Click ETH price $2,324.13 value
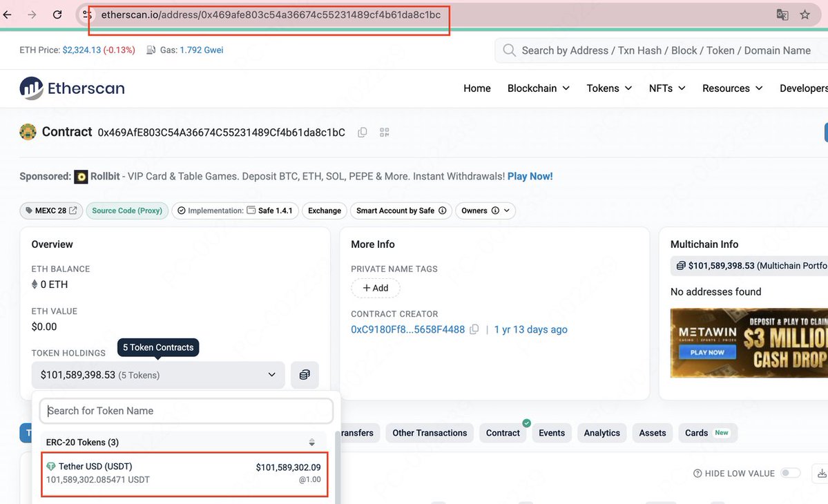This screenshot has width=828, height=504. tap(81, 50)
